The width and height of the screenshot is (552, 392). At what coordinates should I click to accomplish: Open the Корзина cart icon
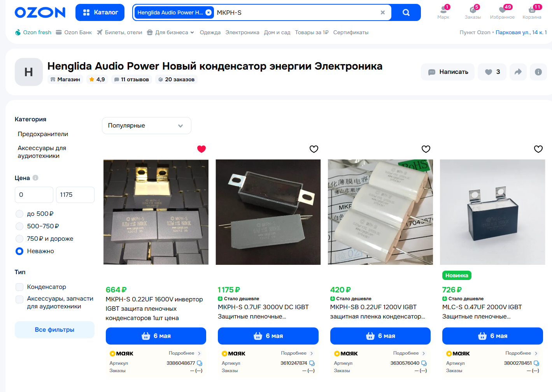(x=532, y=12)
